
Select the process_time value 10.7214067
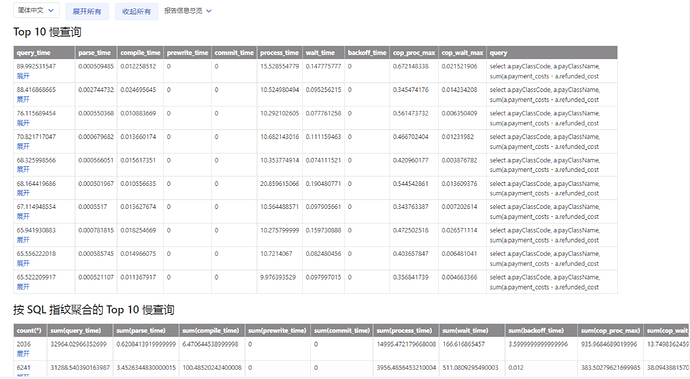click(x=276, y=254)
